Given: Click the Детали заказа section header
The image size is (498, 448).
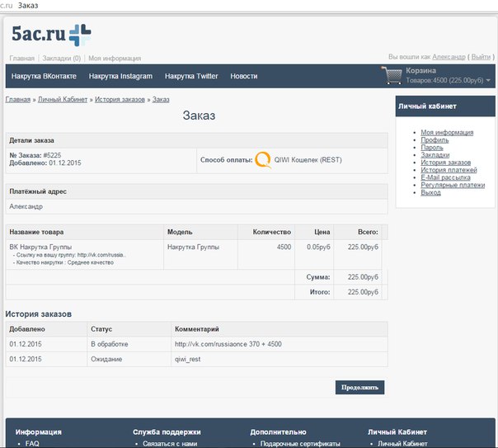Looking at the screenshot, I should (x=196, y=140).
